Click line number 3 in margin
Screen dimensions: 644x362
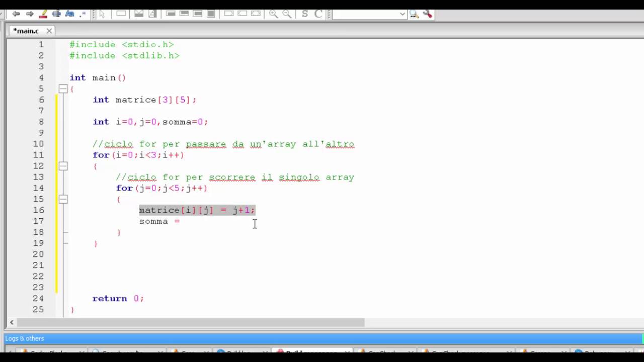pos(41,66)
